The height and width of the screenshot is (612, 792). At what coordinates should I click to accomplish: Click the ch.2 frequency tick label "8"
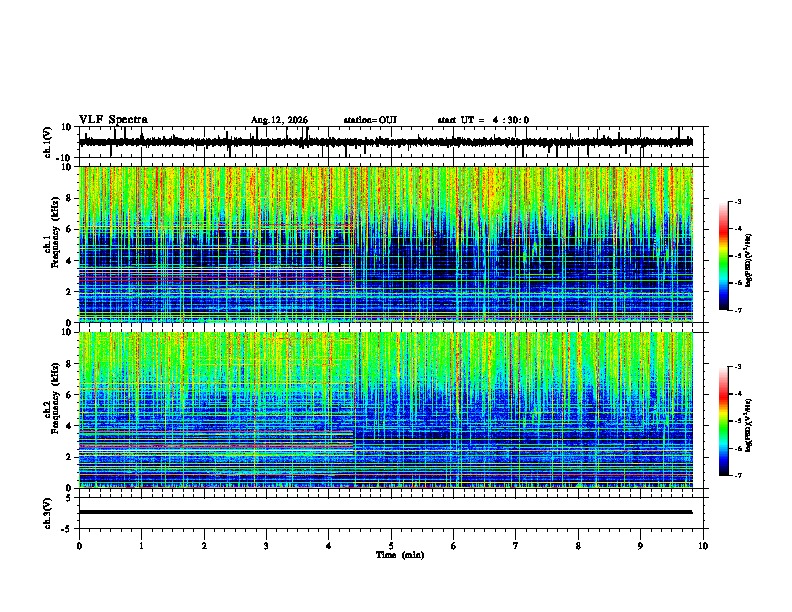69,364
